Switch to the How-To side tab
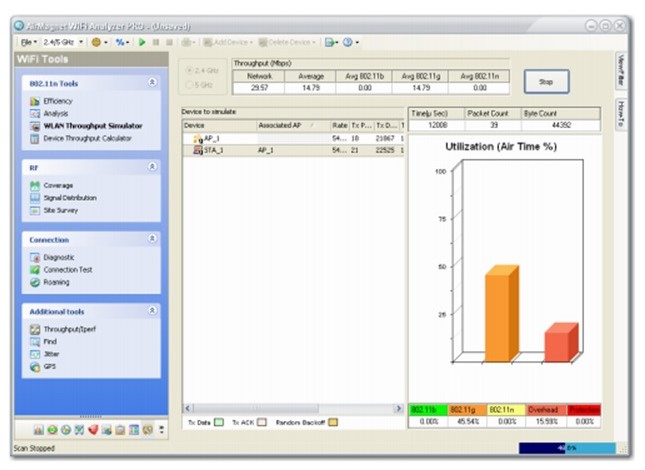Image resolution: width=645 pixels, height=470 pixels. [x=620, y=111]
